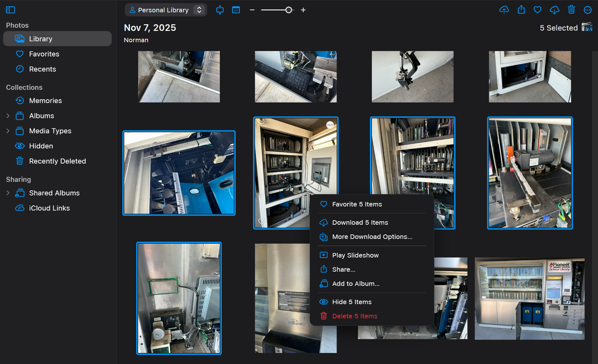Image resolution: width=598 pixels, height=364 pixels.
Task: Choose Hide 5 Items from context menu
Action: click(352, 302)
